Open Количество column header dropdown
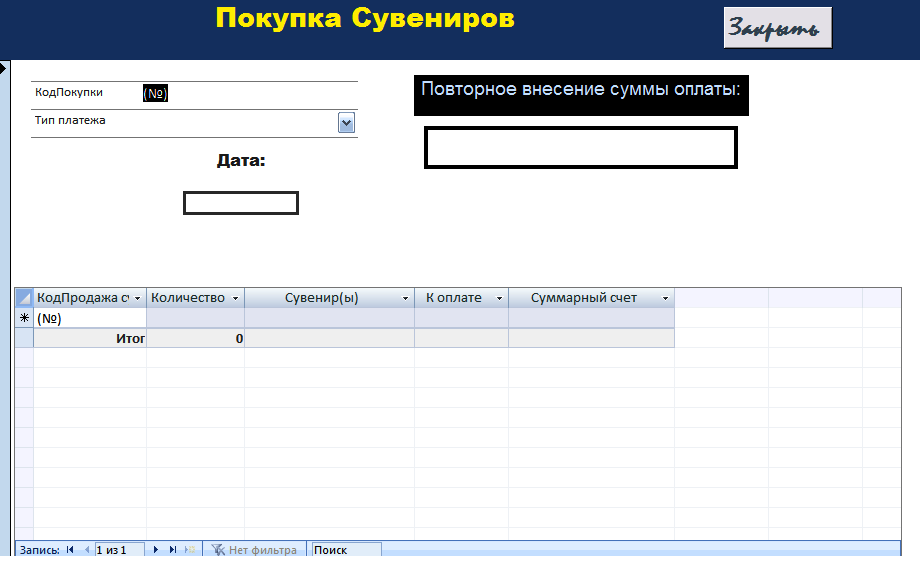This screenshot has height=575, width=920. pos(235,298)
